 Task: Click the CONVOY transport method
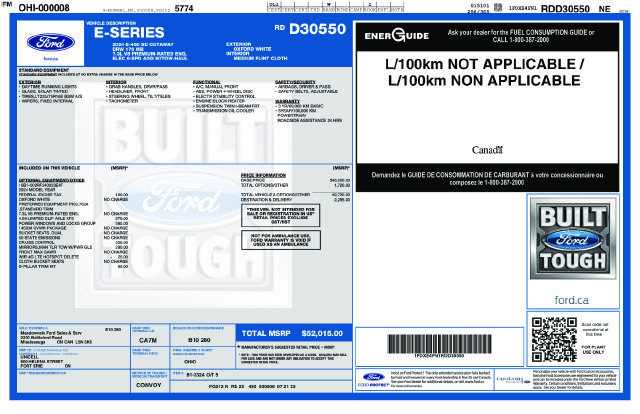click(149, 385)
